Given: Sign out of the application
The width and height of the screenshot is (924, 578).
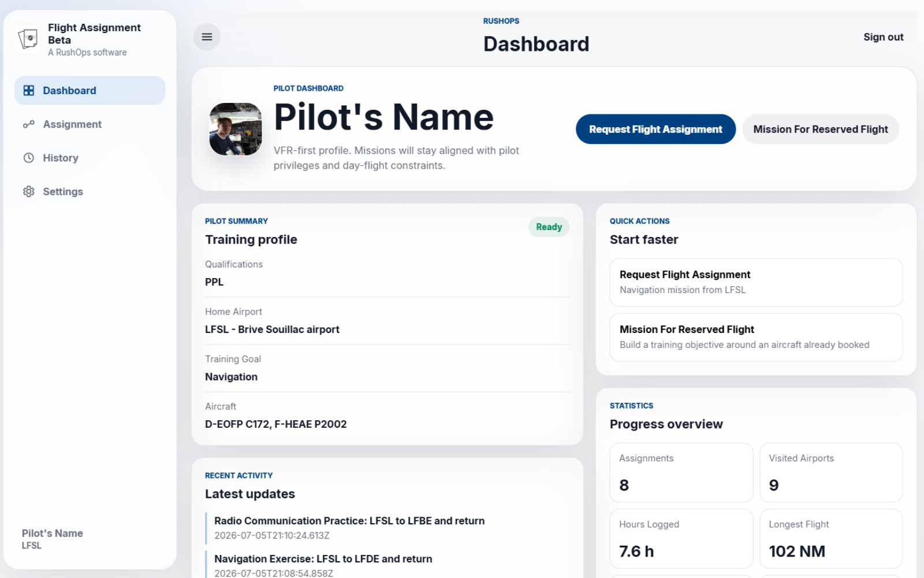Looking at the screenshot, I should [883, 37].
